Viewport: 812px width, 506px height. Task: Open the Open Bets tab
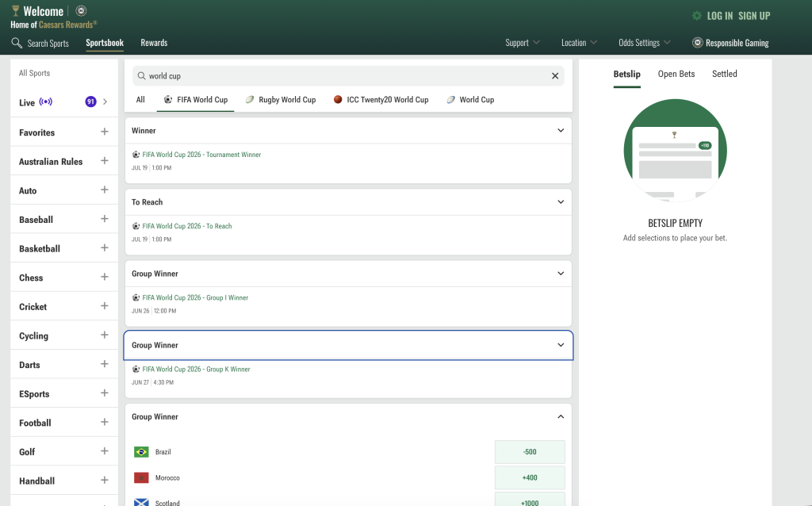point(676,74)
